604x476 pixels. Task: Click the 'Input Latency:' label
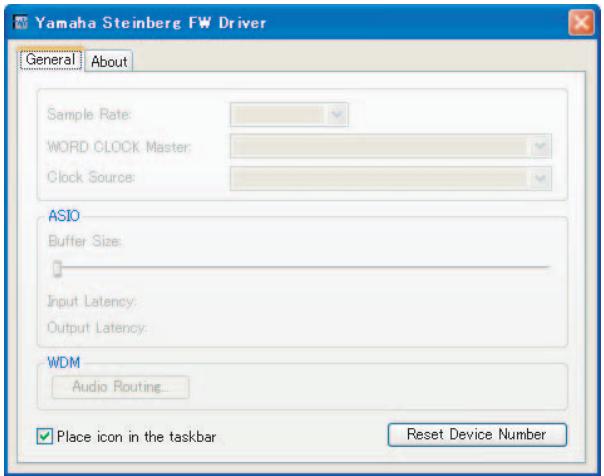[92, 301]
